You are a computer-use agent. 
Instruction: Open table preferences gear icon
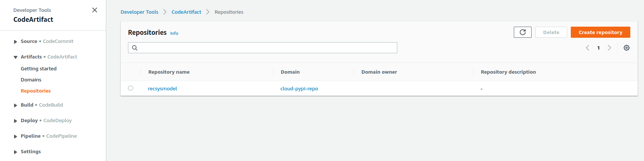coord(627,48)
